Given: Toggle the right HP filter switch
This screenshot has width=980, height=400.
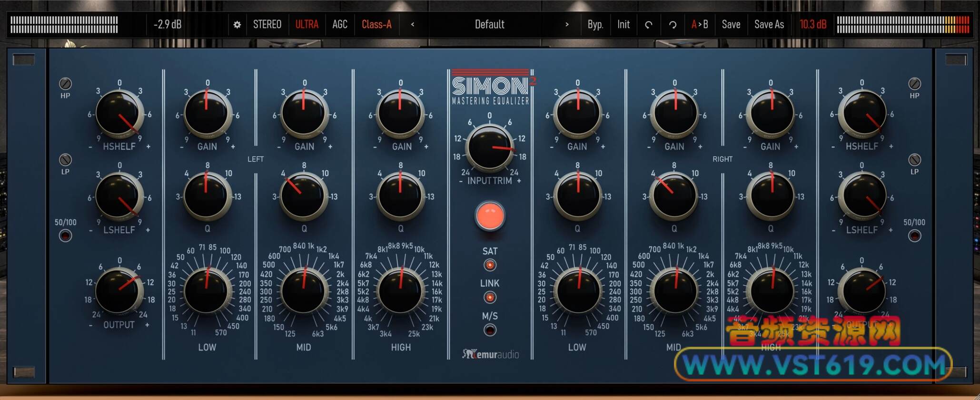Looking at the screenshot, I should [x=914, y=84].
